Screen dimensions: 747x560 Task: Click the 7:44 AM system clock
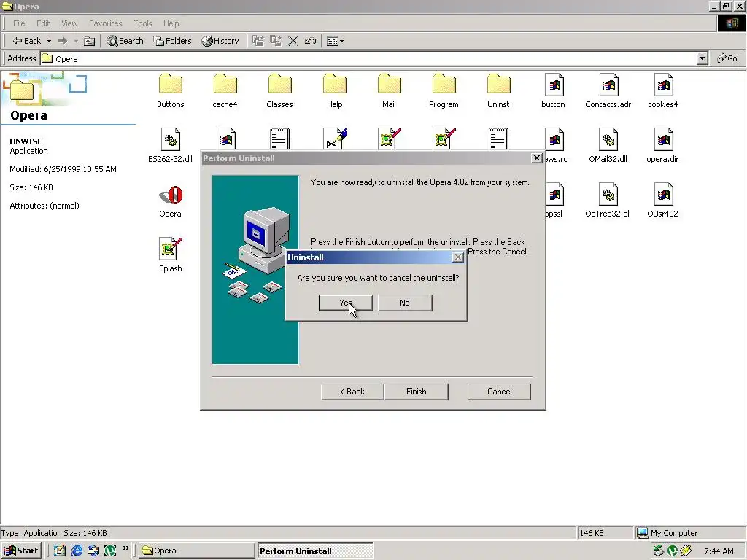tap(719, 551)
